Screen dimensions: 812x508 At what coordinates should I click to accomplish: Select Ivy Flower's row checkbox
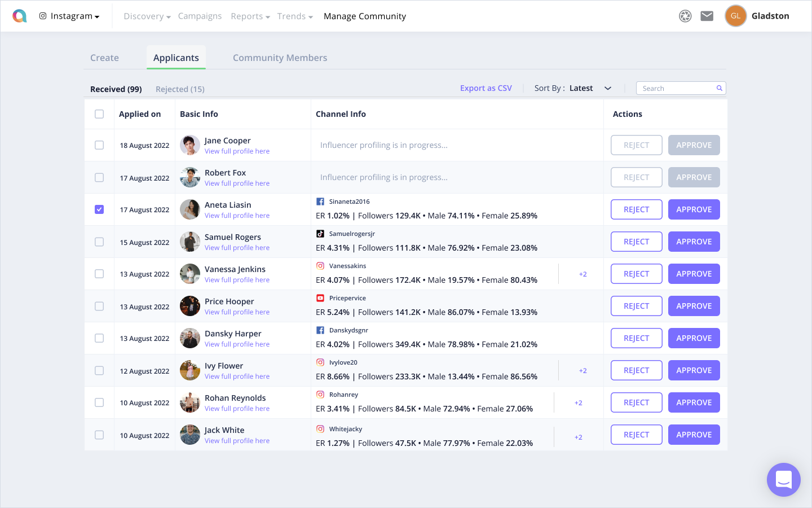coord(99,370)
